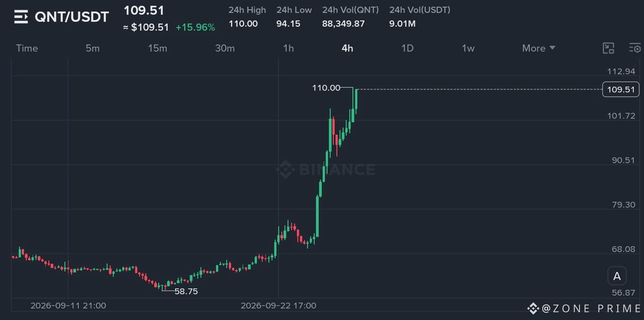Toggle the auto-scale A button
This screenshot has width=644, height=320.
(617, 276)
